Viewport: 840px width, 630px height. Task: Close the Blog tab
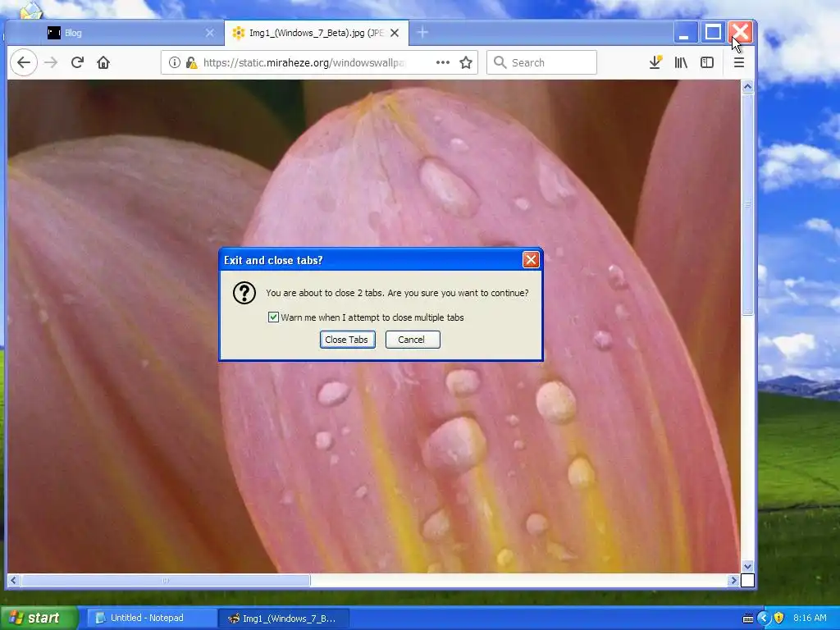point(210,33)
